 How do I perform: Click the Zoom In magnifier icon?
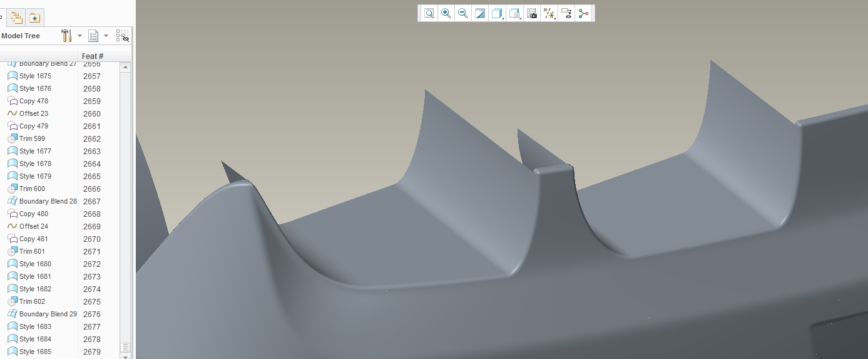pos(446,13)
